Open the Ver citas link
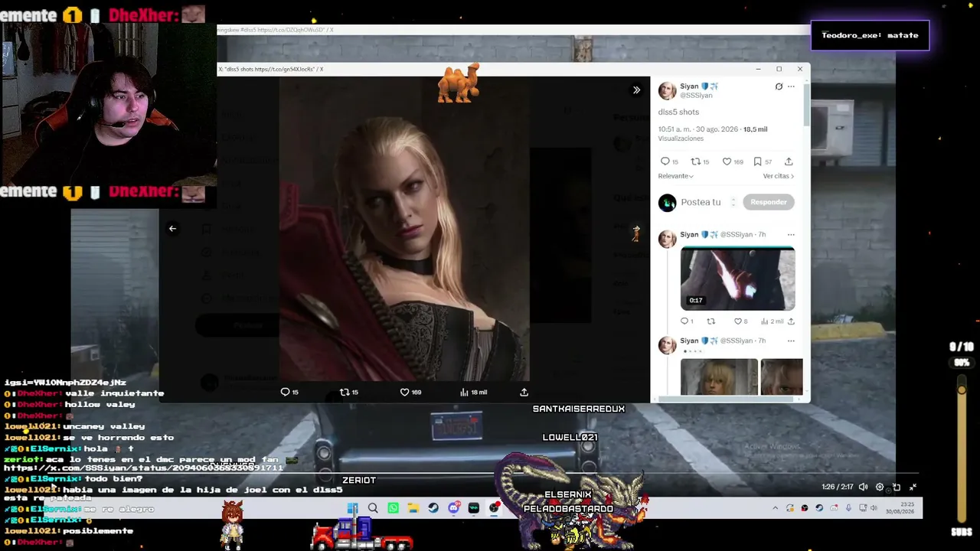The width and height of the screenshot is (980, 551). pyautogui.click(x=779, y=176)
